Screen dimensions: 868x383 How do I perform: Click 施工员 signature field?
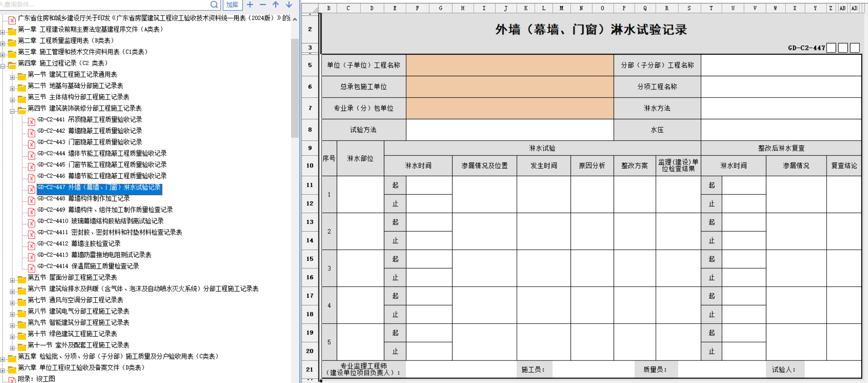tap(593, 369)
